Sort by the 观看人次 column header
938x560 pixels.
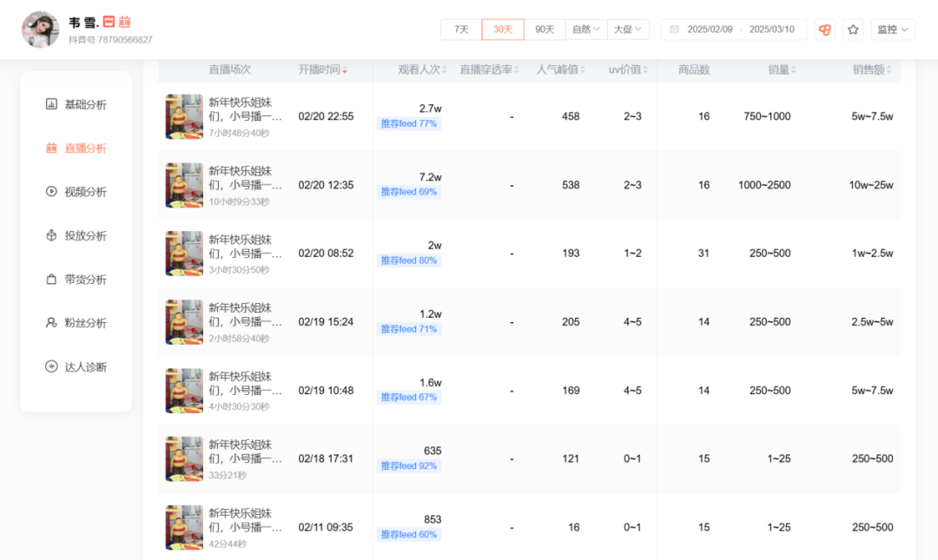pos(422,69)
